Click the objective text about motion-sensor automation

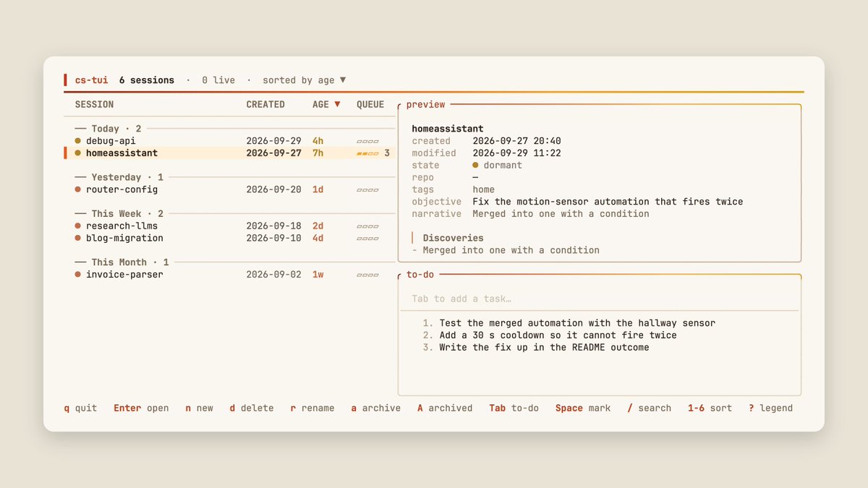608,202
